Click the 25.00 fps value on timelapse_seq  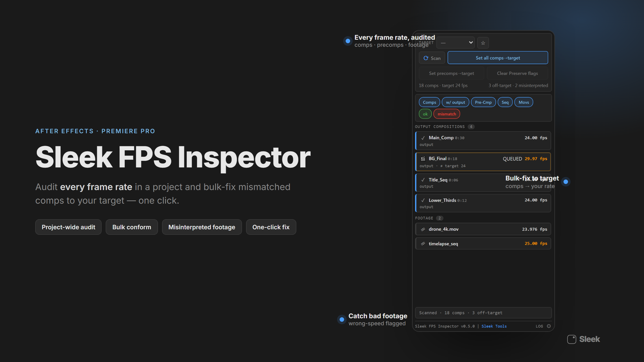(536, 243)
